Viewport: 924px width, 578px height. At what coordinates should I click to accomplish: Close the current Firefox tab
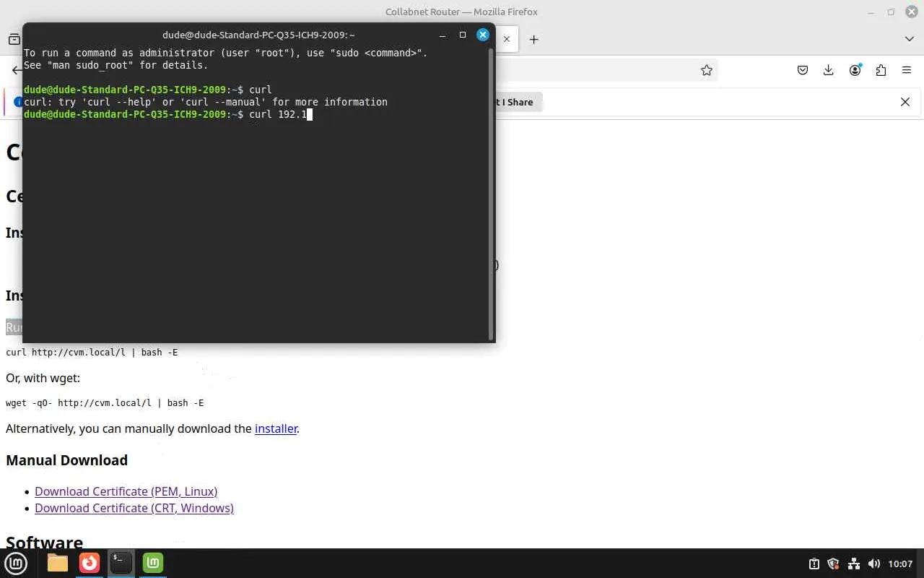pyautogui.click(x=507, y=39)
